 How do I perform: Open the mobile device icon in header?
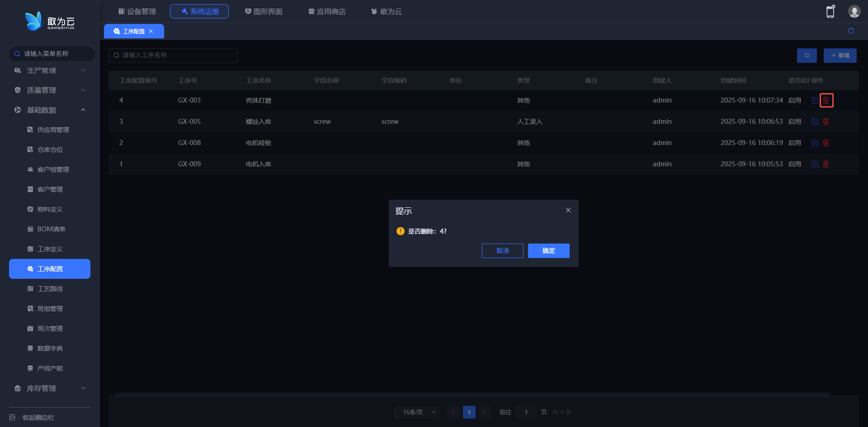tap(830, 12)
